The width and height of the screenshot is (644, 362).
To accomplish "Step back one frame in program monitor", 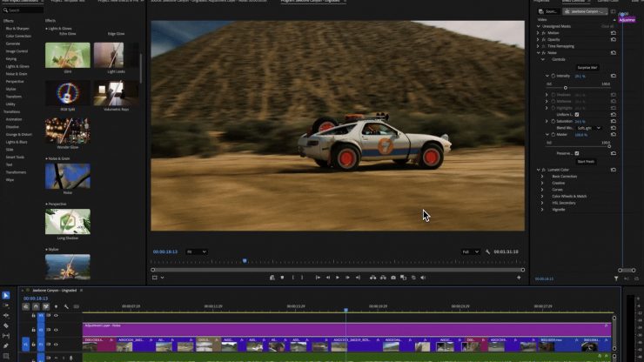I will point(328,278).
